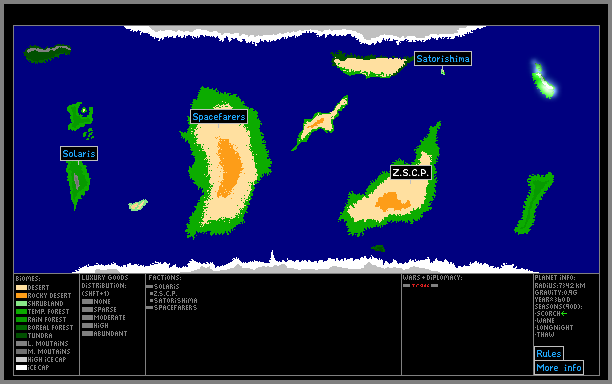The width and height of the screenshot is (612, 384).
Task: Click the Desert biome color swatch
Action: [x=21, y=288]
